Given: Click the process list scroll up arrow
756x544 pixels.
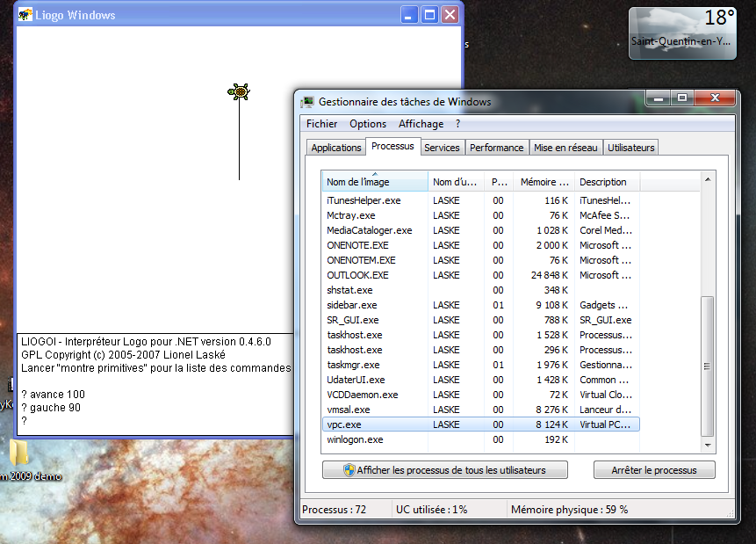Looking at the screenshot, I should click(708, 179).
